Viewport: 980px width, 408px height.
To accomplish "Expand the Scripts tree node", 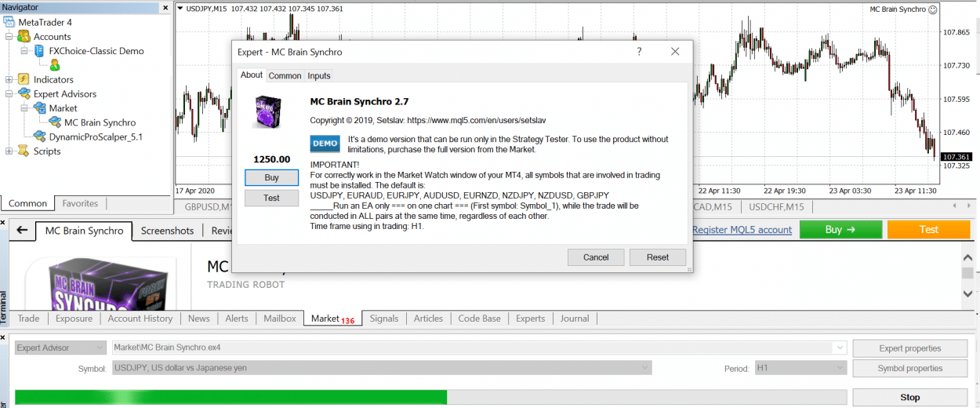I will tap(9, 151).
